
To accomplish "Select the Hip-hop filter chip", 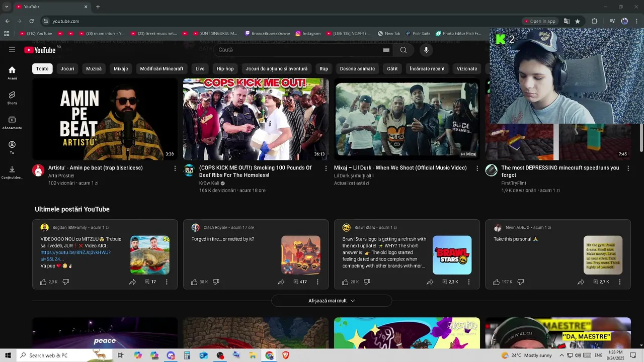I will [225, 69].
